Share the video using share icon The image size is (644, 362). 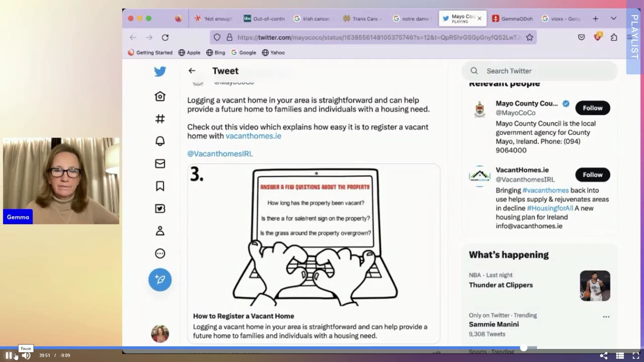coord(604,355)
